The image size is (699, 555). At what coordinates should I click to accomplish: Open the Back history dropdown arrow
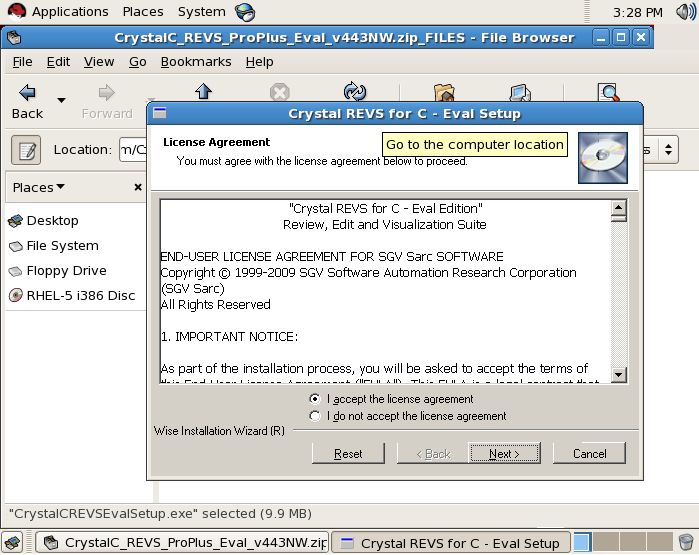(62, 100)
